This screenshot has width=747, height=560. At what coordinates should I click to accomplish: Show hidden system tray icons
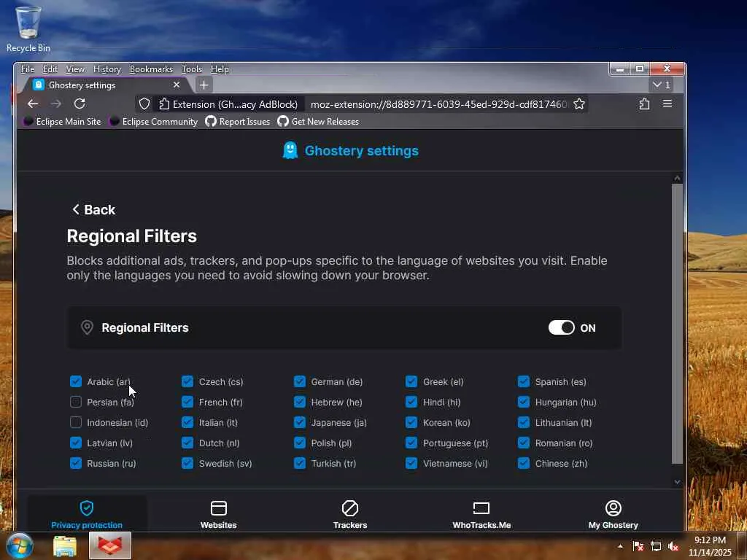tap(620, 546)
